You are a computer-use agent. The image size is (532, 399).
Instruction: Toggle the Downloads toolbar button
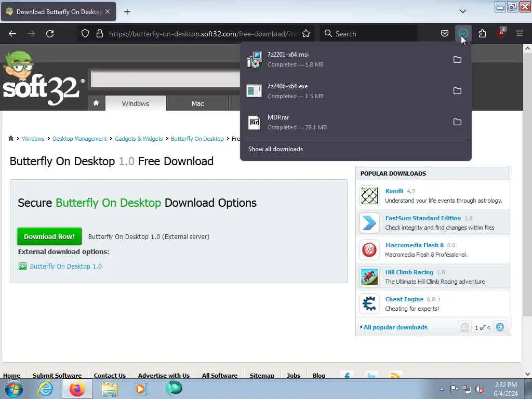click(x=463, y=34)
